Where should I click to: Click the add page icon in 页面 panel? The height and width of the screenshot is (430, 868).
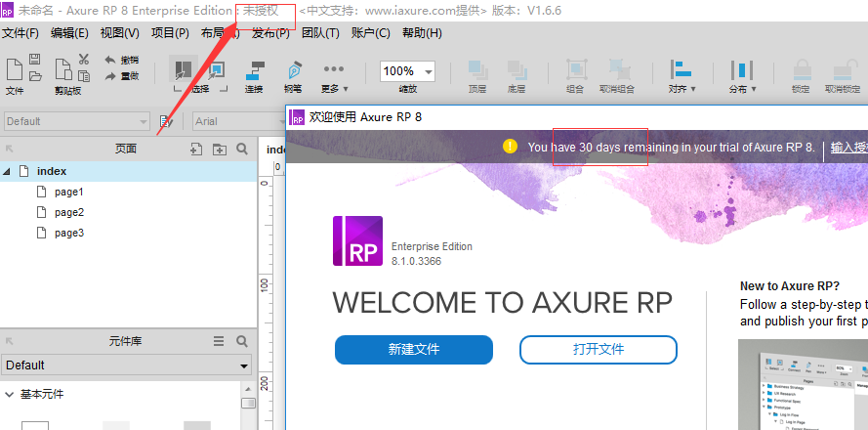(196, 149)
